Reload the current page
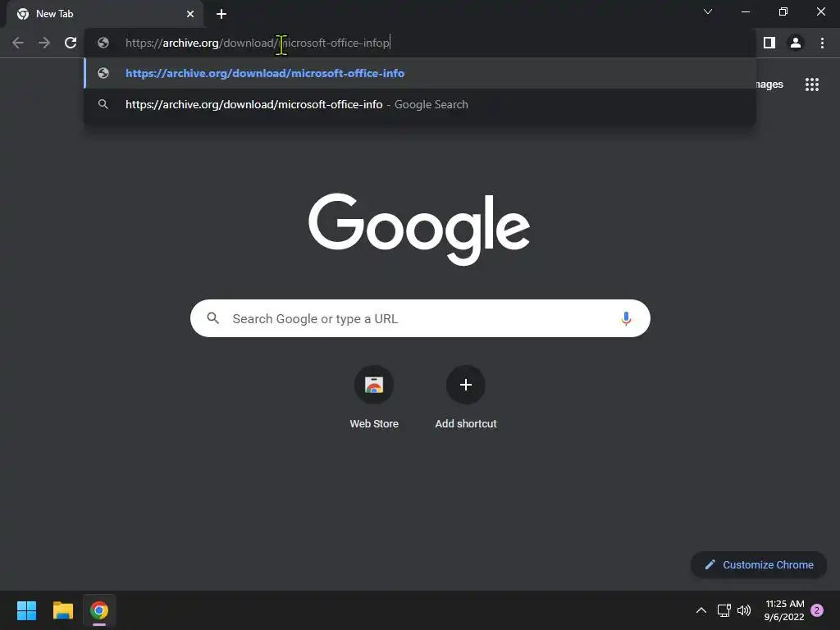The image size is (840, 630). click(x=71, y=43)
